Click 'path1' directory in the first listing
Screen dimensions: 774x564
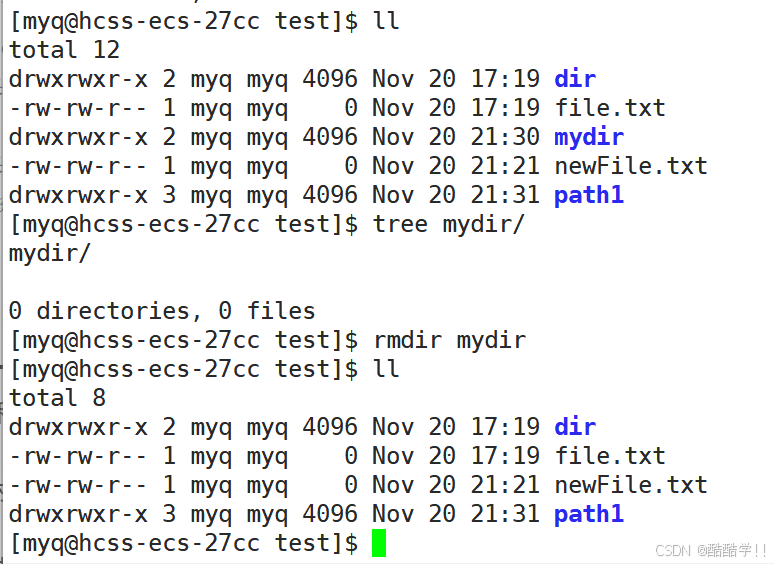pyautogui.click(x=589, y=195)
